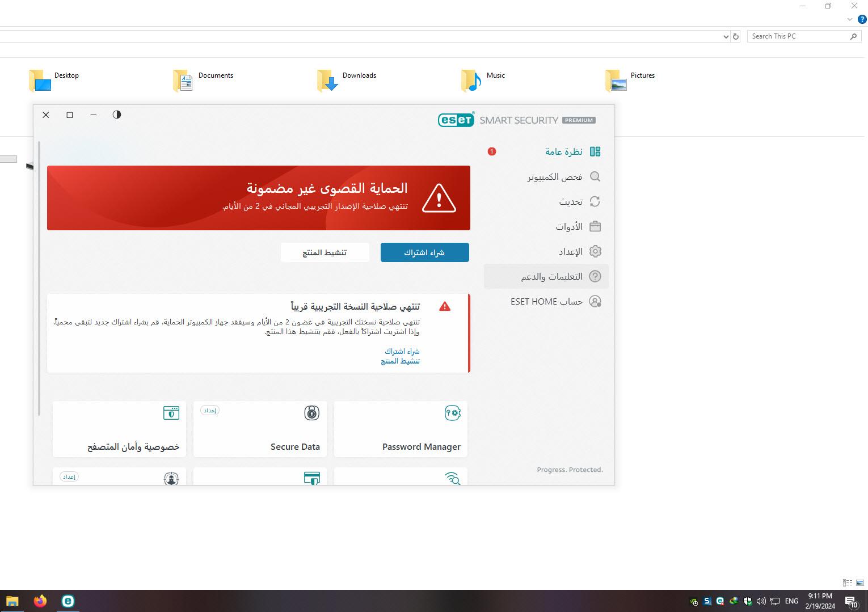Click Activate product (تنشيط المنتج) white button
Viewport: 868px width, 612px height.
(325, 252)
